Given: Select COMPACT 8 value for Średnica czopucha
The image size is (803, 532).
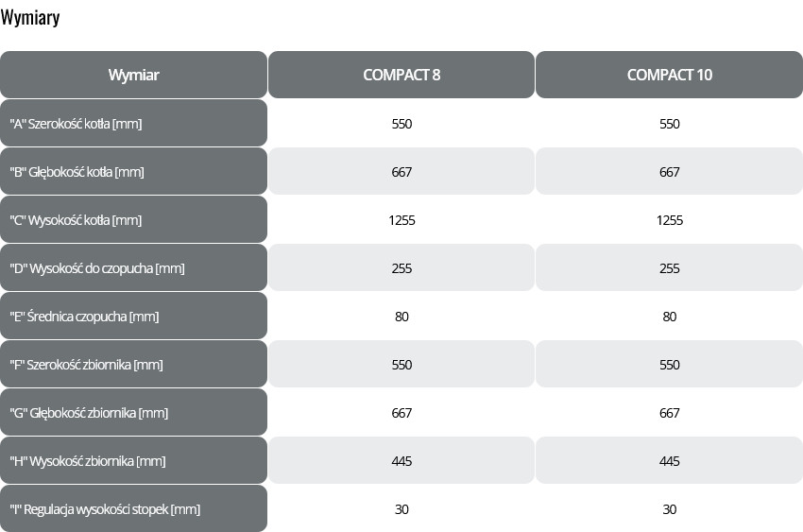Looking at the screenshot, I should click(401, 317).
